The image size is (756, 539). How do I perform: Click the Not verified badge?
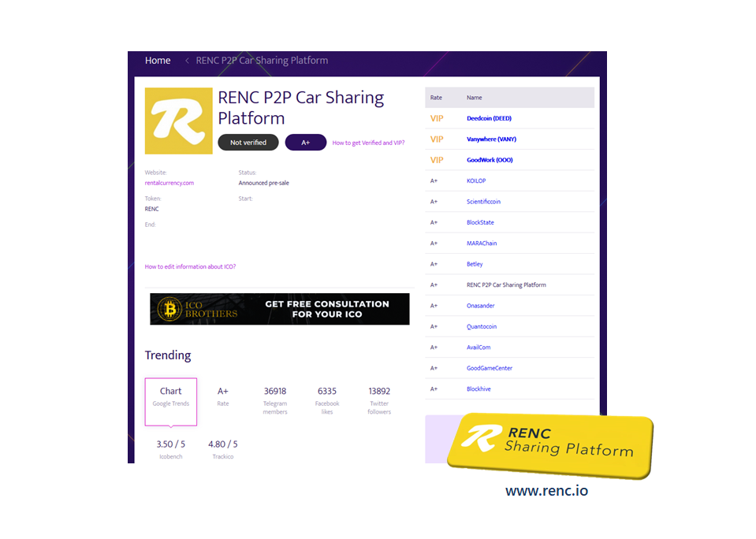tap(248, 142)
